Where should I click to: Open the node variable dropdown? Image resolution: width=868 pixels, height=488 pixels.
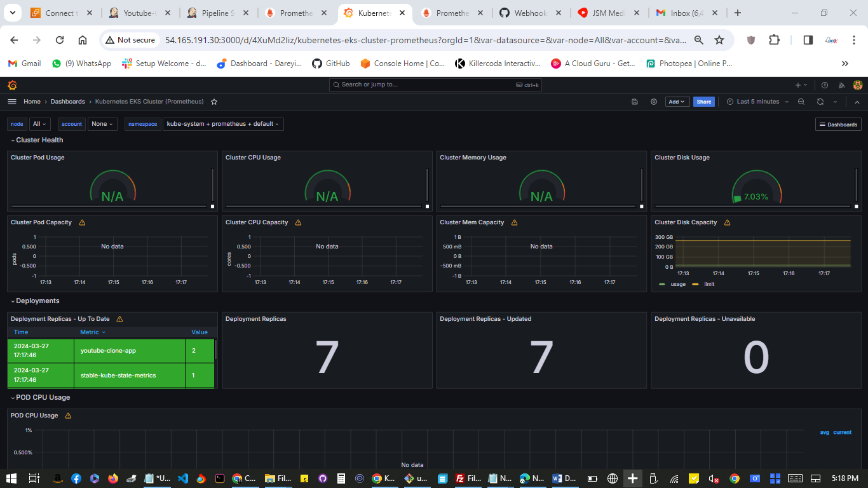[39, 124]
